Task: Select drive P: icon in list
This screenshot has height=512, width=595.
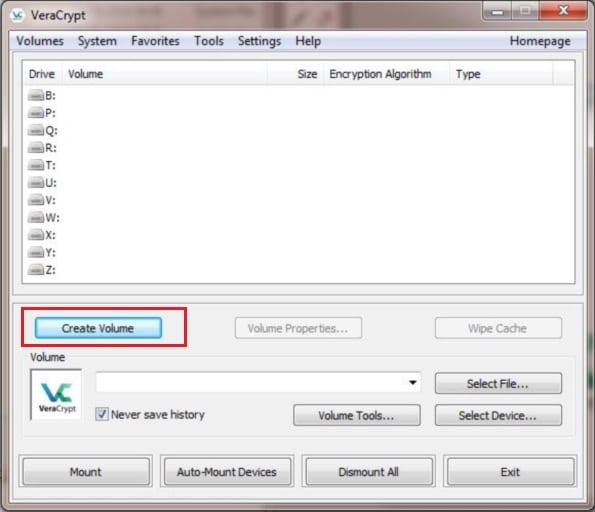Action: coord(36,113)
